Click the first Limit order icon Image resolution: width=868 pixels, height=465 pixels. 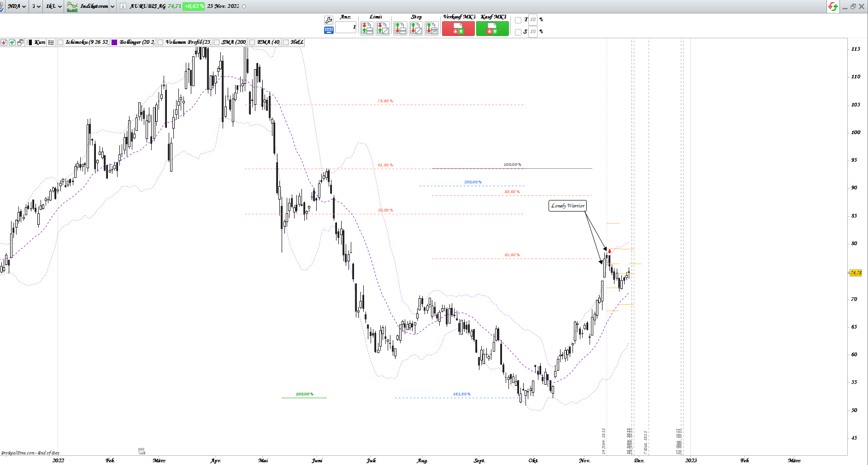(x=367, y=29)
